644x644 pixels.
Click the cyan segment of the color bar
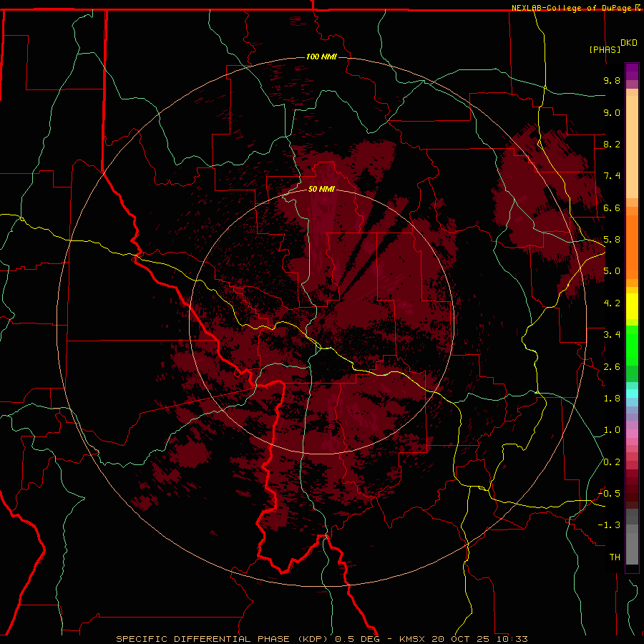[x=632, y=394]
